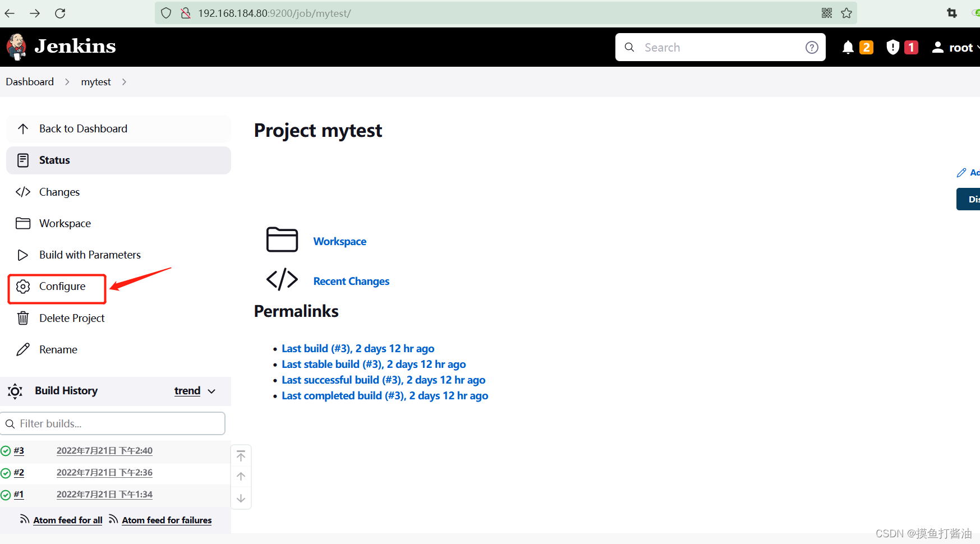The height and width of the screenshot is (544, 980).
Task: Open Changes in the sidebar
Action: [118, 192]
